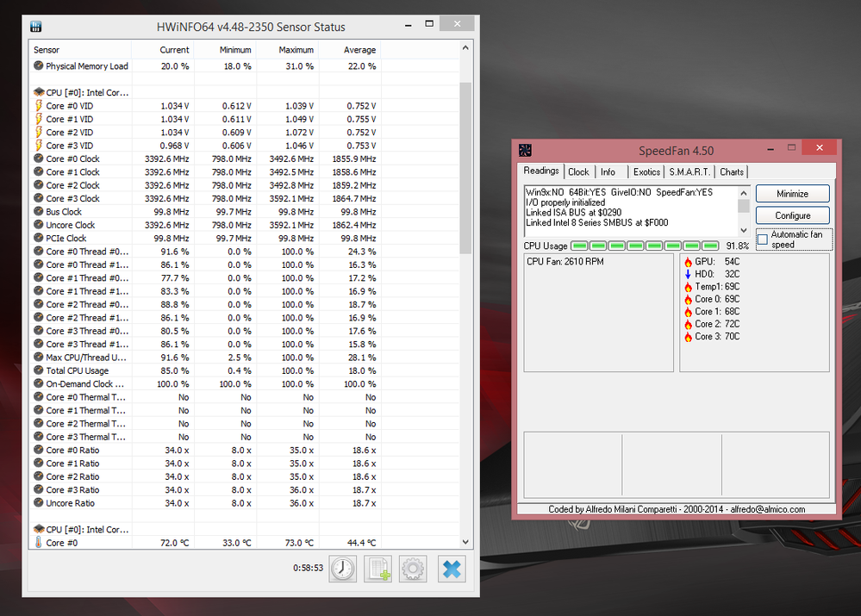The image size is (861, 616).
Task: Click the Core 1: 68C reading in SpeedFan
Action: click(x=717, y=311)
